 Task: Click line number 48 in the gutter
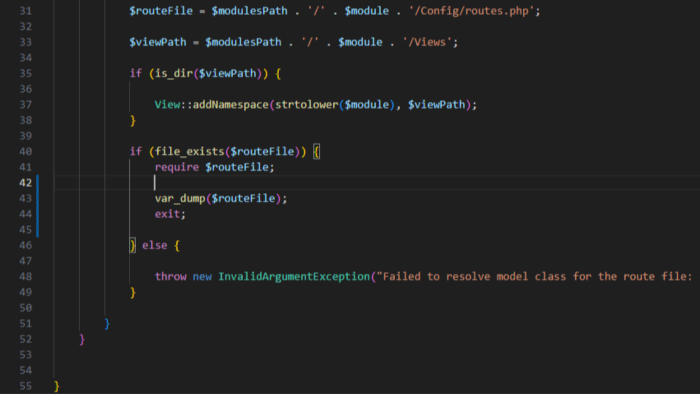coord(25,276)
